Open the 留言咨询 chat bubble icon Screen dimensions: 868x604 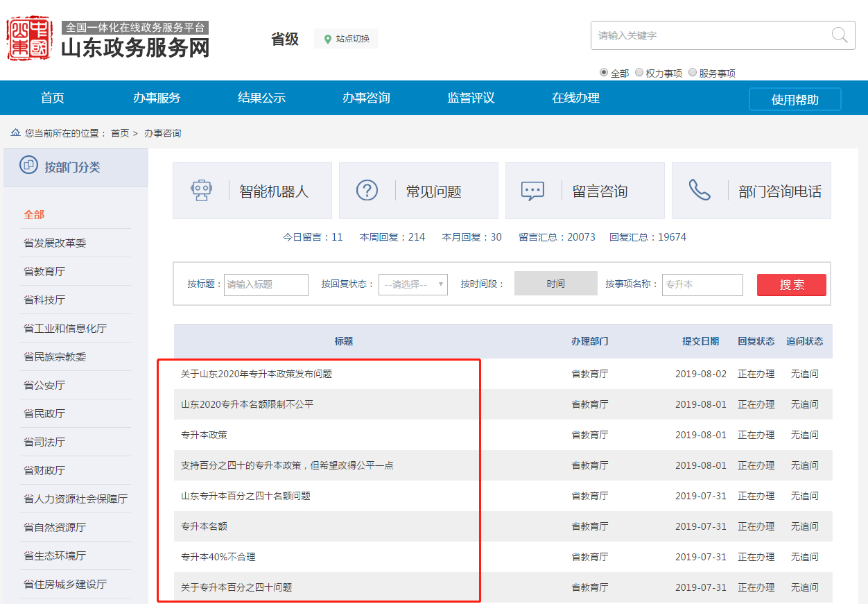(532, 191)
